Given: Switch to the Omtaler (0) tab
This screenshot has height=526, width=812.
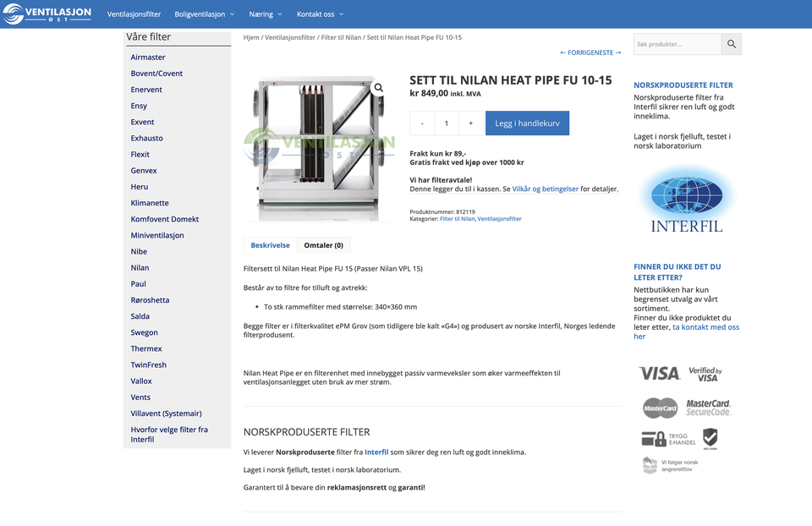Looking at the screenshot, I should (324, 245).
